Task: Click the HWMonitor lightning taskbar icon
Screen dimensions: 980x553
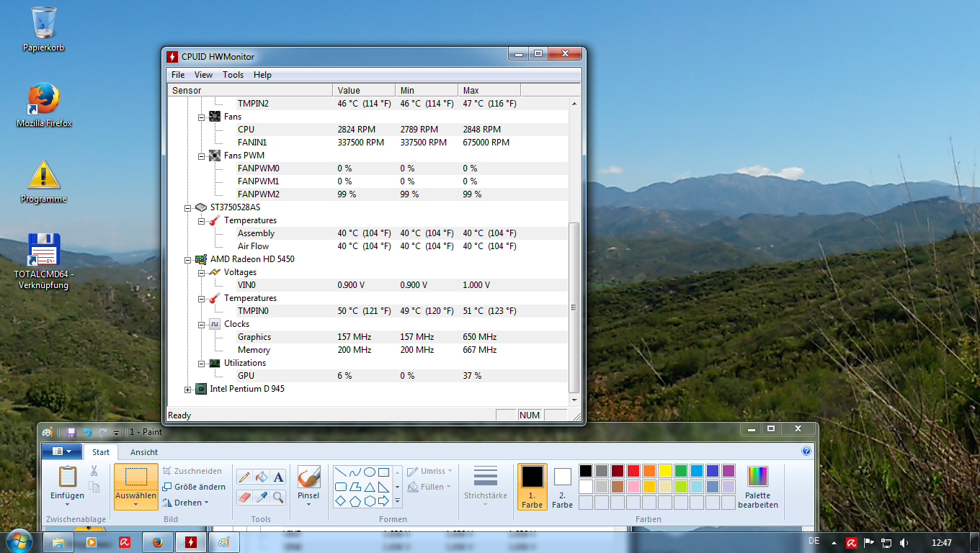Action: click(x=191, y=542)
